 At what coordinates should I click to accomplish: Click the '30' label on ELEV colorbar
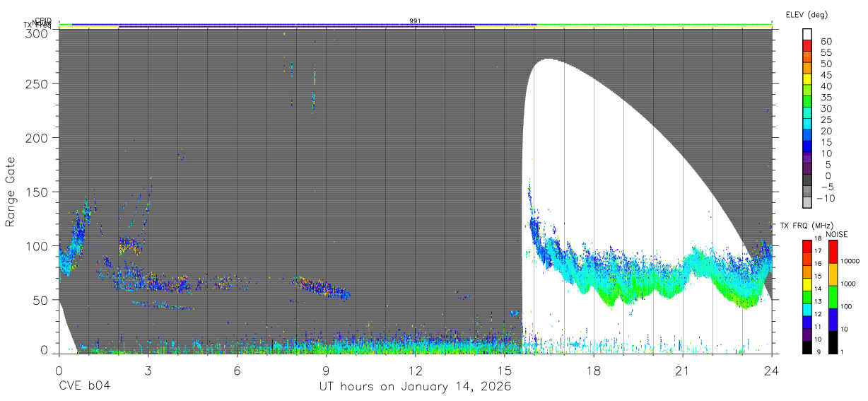pos(826,109)
